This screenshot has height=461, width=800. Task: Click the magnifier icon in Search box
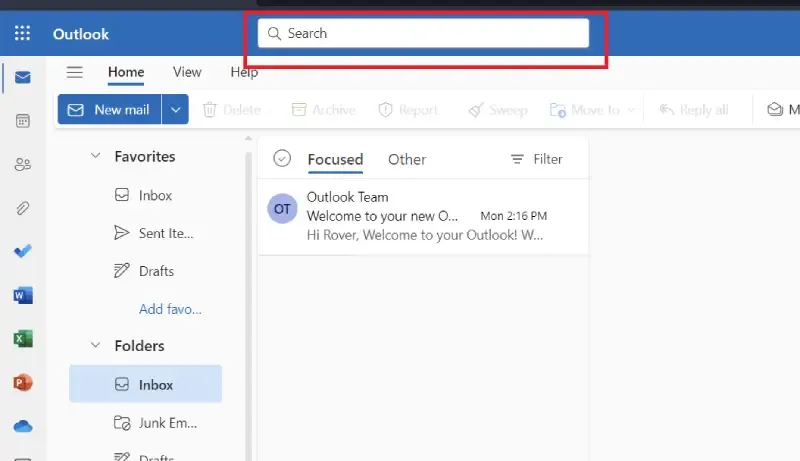click(274, 33)
